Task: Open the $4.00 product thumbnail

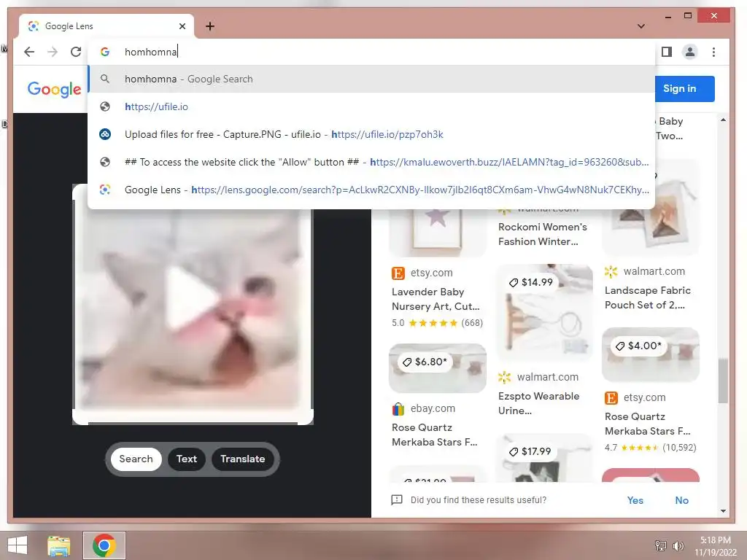Action: 650,354
